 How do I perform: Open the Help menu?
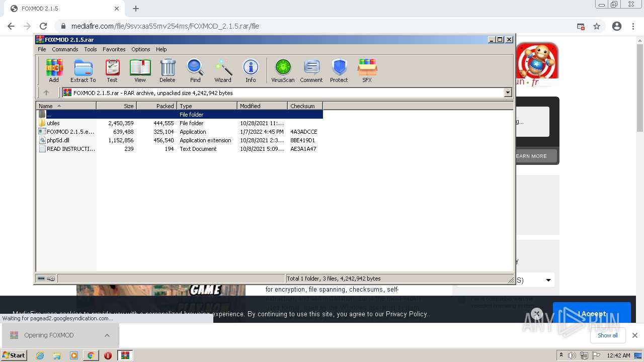tap(161, 49)
